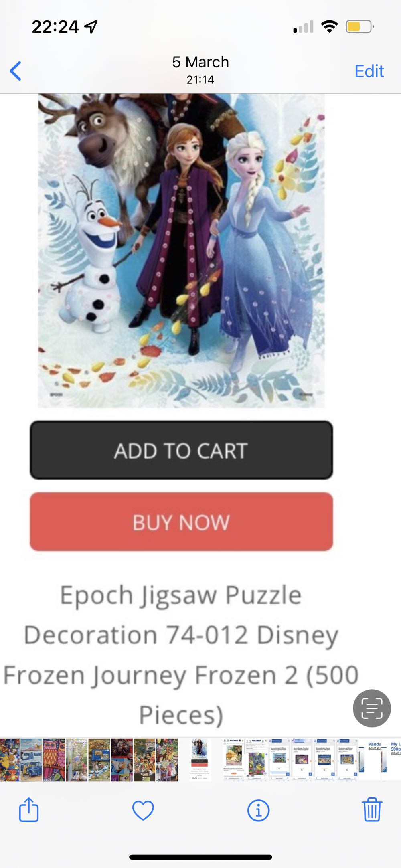The image size is (401, 868).
Task: Tap the red BUY NOW area
Action: [x=181, y=522]
